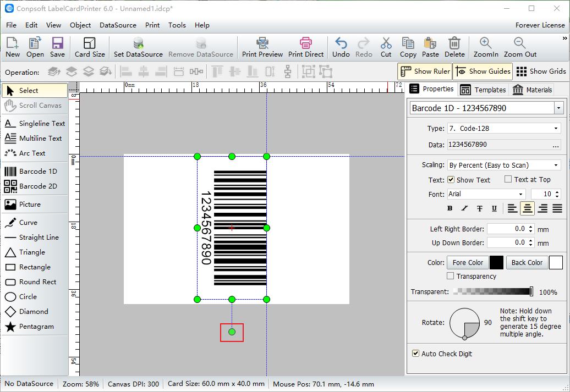Switch to the Templates tab
570x392 pixels.
pyautogui.click(x=483, y=90)
